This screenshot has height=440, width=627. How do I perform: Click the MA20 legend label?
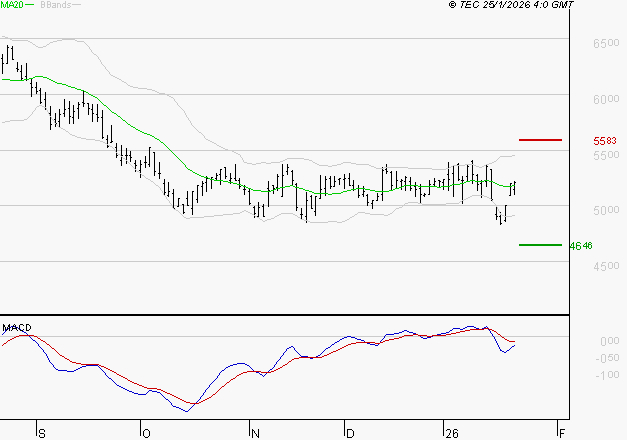(x=14, y=6)
